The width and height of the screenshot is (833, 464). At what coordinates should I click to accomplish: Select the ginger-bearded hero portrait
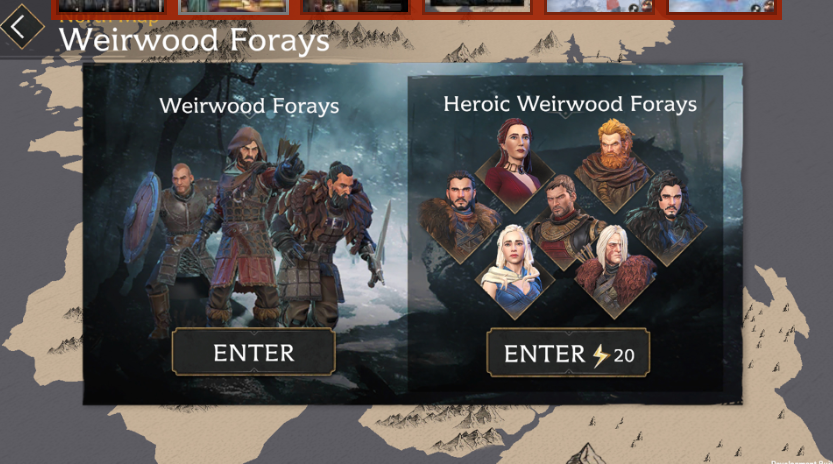click(x=614, y=165)
